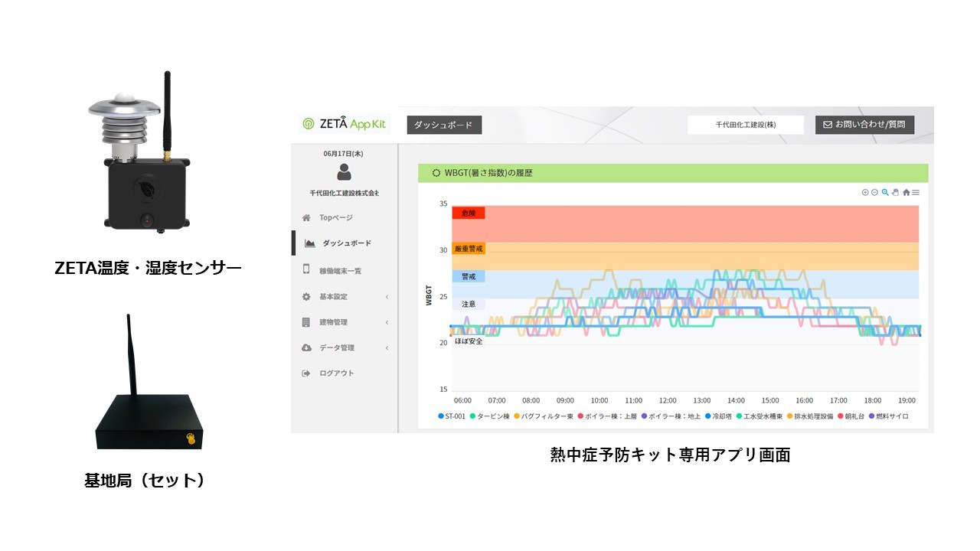Image resolution: width=980 pixels, height=551 pixels.
Task: Click the user avatar icon in sidebar
Action: tap(344, 172)
